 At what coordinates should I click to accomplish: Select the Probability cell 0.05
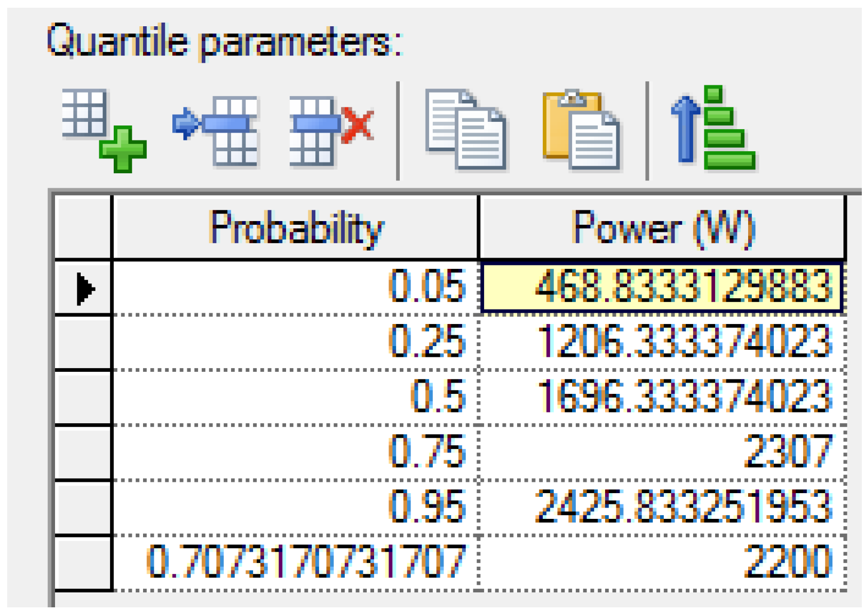(x=295, y=287)
